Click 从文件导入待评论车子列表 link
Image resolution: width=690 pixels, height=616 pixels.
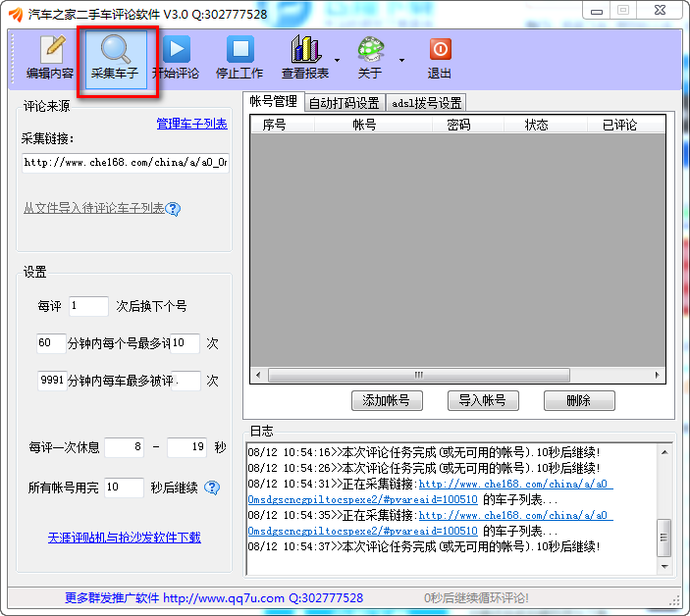(x=93, y=208)
